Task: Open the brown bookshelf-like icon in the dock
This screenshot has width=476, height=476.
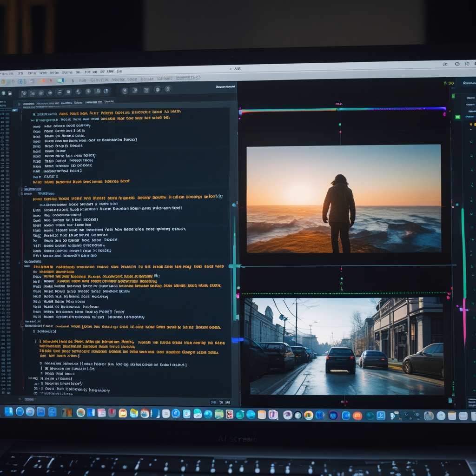Action: point(67,412)
